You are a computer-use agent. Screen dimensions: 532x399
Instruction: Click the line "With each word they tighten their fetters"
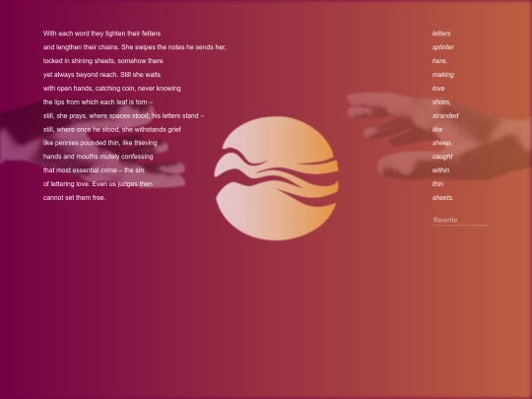coord(101,33)
